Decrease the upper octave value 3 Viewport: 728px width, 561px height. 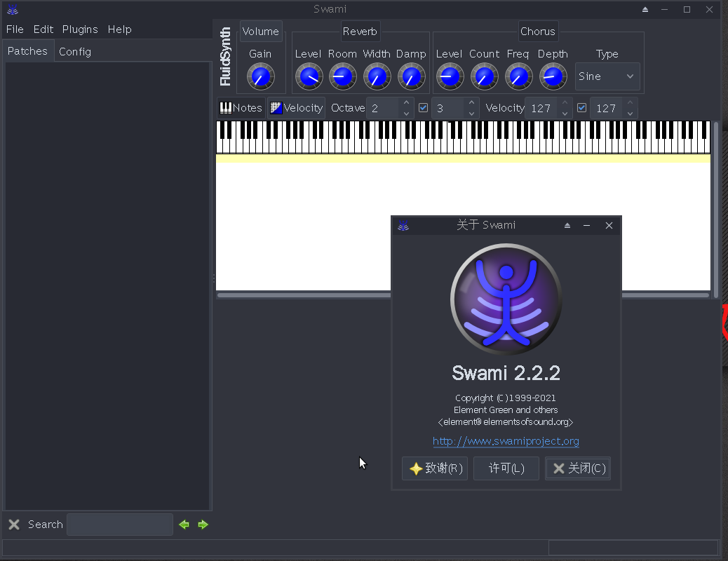point(471,114)
